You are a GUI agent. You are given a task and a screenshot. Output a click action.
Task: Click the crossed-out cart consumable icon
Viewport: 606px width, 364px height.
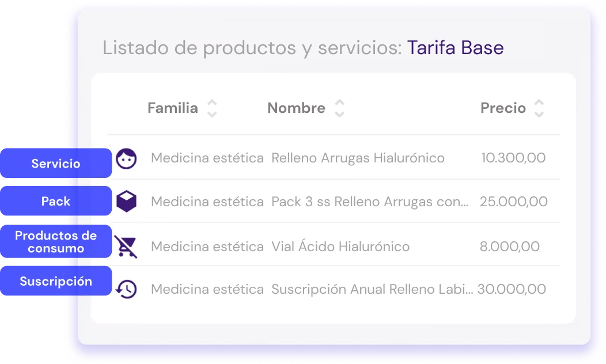tap(126, 246)
